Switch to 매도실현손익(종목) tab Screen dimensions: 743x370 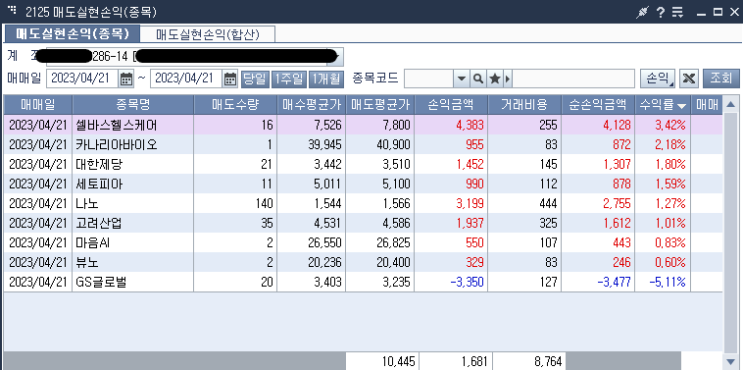pyautogui.click(x=72, y=34)
